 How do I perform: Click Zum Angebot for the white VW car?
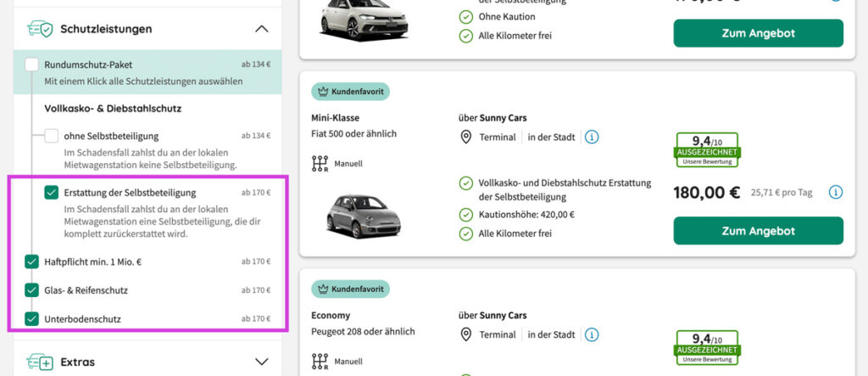759,33
